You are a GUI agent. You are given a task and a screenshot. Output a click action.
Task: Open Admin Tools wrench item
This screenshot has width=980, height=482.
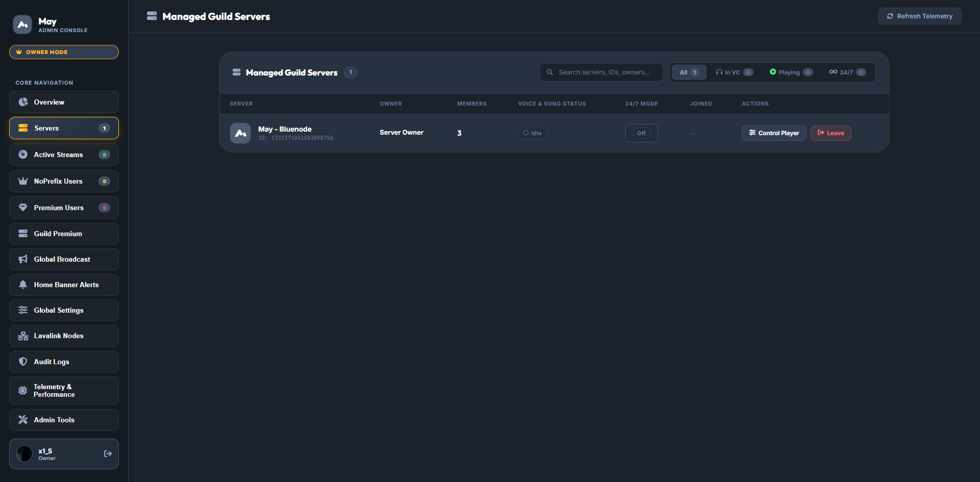coord(64,420)
